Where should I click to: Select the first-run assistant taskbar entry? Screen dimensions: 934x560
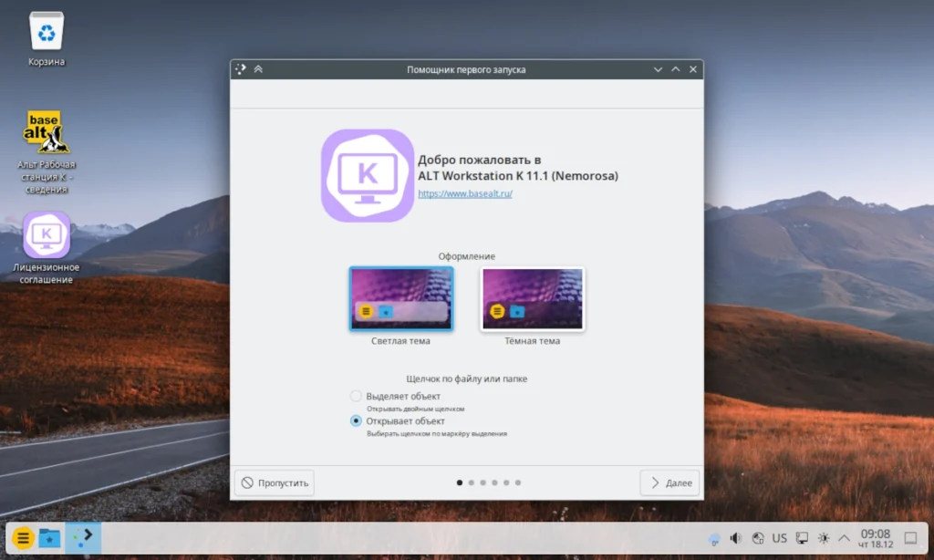(x=83, y=537)
